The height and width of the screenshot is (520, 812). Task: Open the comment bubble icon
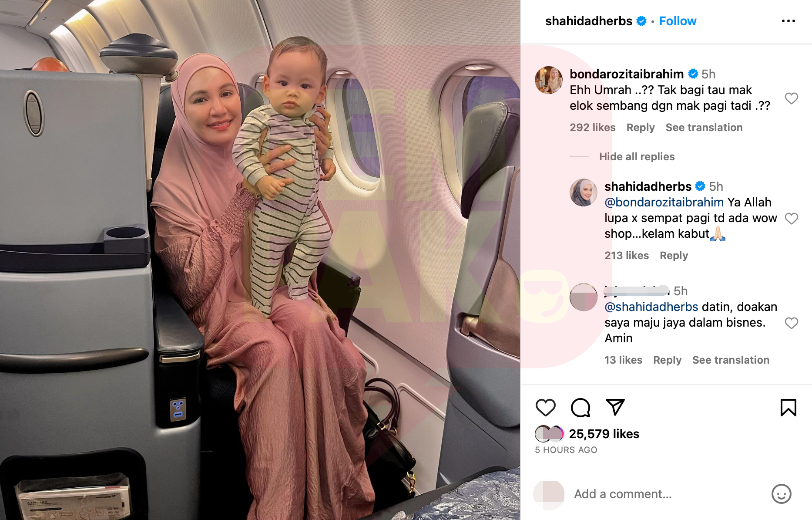[x=580, y=408]
